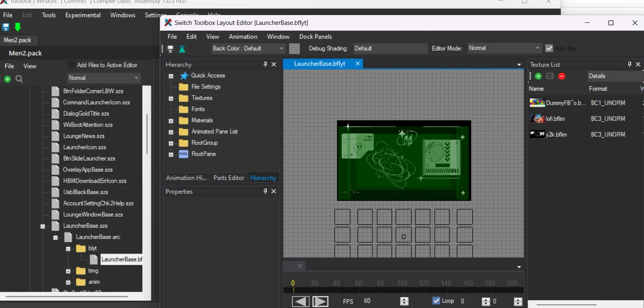Expand the Textures folder in Hierarchy
This screenshot has width=644, height=308.
(x=171, y=98)
